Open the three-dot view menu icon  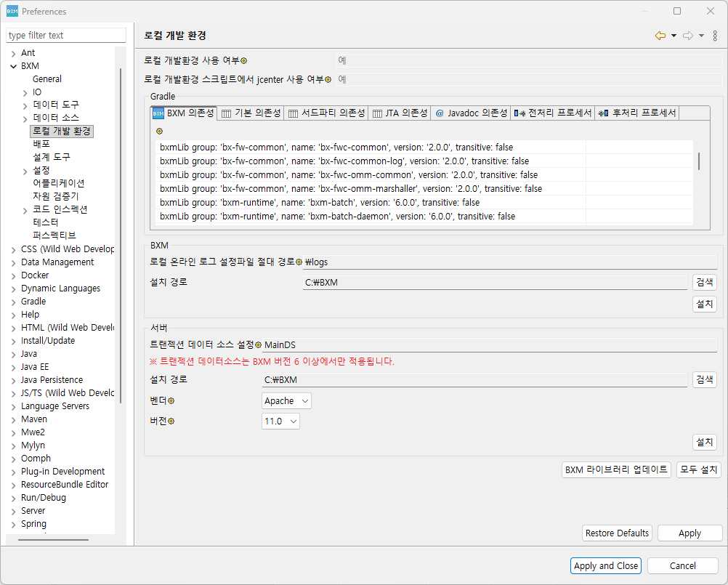point(715,36)
